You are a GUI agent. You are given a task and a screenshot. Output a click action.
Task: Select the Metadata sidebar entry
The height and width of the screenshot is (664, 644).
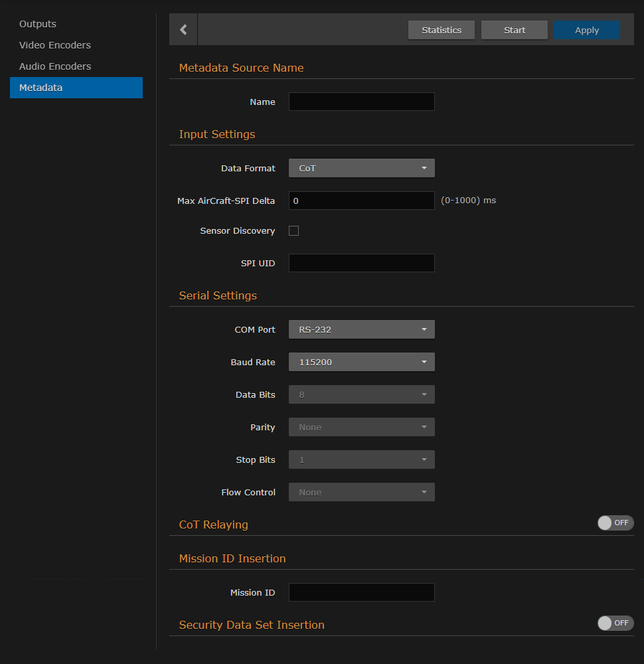tap(41, 87)
